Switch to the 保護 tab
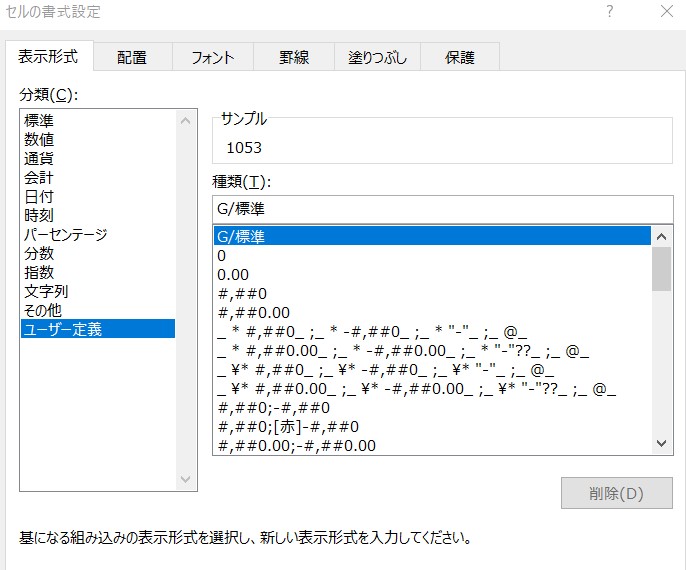686x570 pixels. tap(460, 57)
